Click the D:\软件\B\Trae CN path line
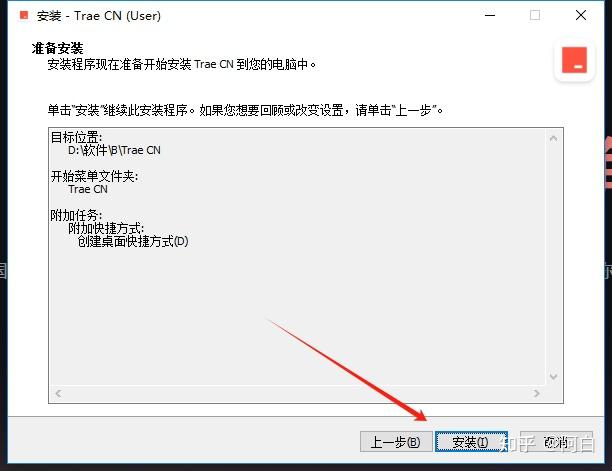Image resolution: width=612 pixels, height=471 pixels. (x=114, y=150)
